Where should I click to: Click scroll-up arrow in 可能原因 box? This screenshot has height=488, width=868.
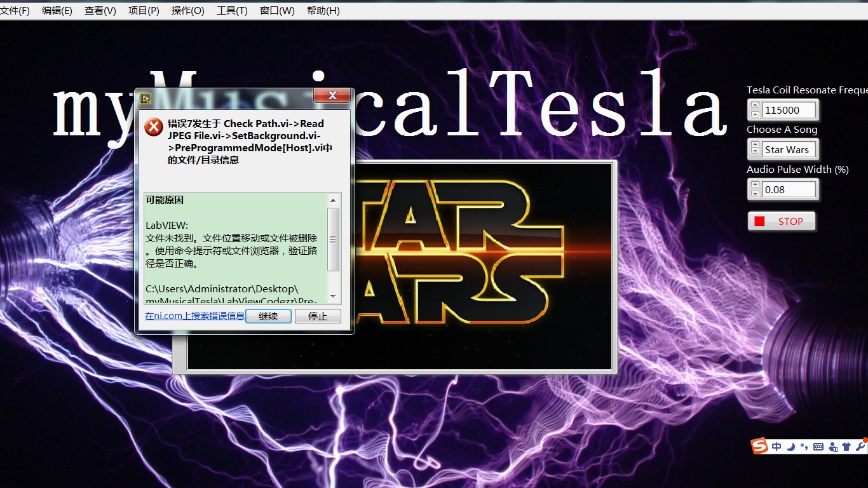coord(333,200)
